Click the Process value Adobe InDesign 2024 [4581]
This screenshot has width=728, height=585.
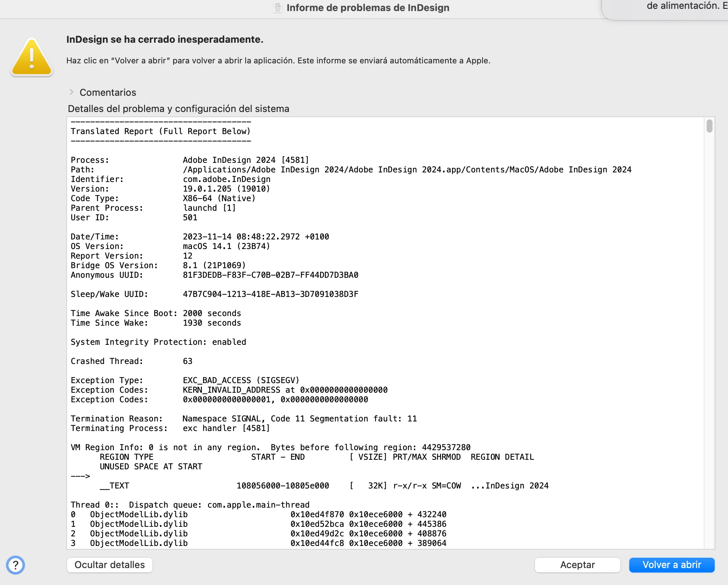pyautogui.click(x=246, y=160)
